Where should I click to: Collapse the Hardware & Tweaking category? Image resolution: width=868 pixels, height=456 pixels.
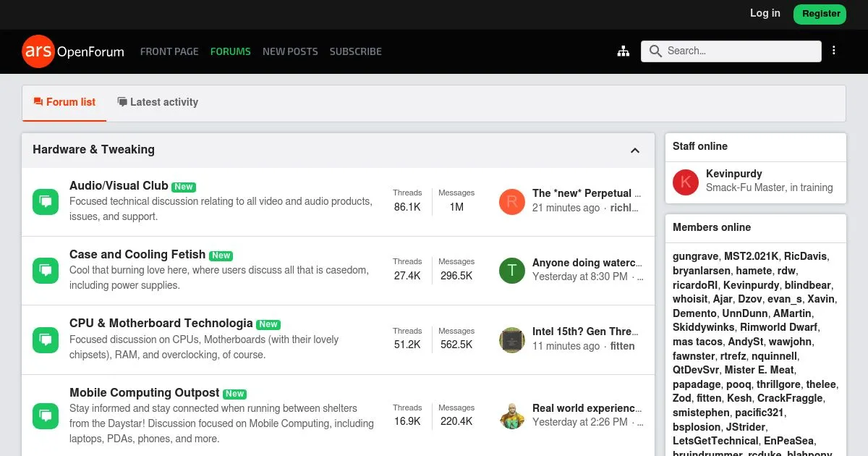pos(635,151)
